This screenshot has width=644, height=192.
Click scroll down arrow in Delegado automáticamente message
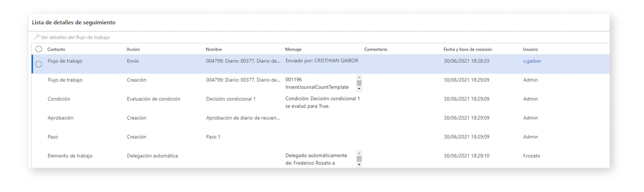tap(359, 164)
